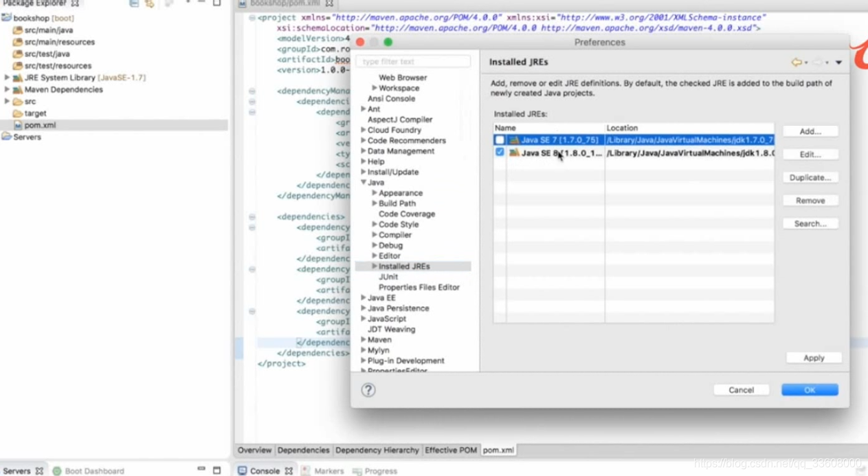
Task: Click the Apply button
Action: click(x=814, y=358)
